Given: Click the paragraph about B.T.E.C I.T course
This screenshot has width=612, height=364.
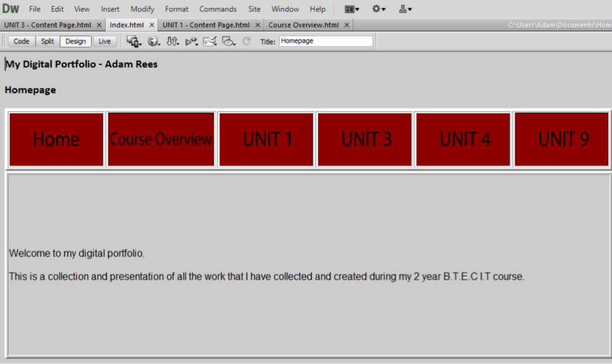Looking at the screenshot, I should (x=267, y=277).
